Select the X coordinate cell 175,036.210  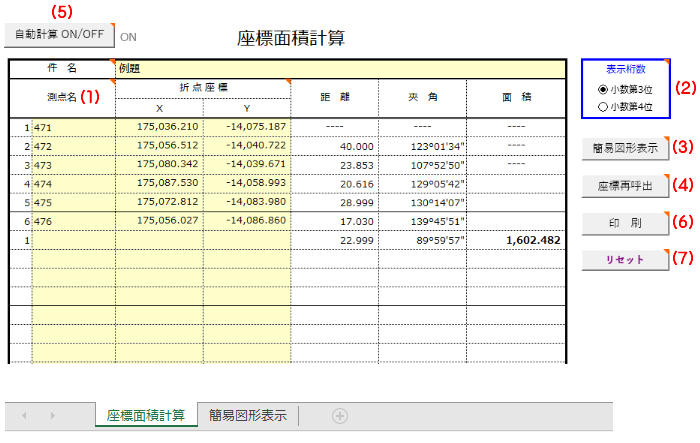[x=160, y=127]
